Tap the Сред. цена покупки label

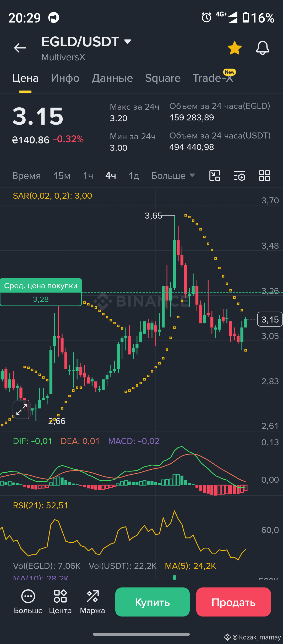[41, 286]
